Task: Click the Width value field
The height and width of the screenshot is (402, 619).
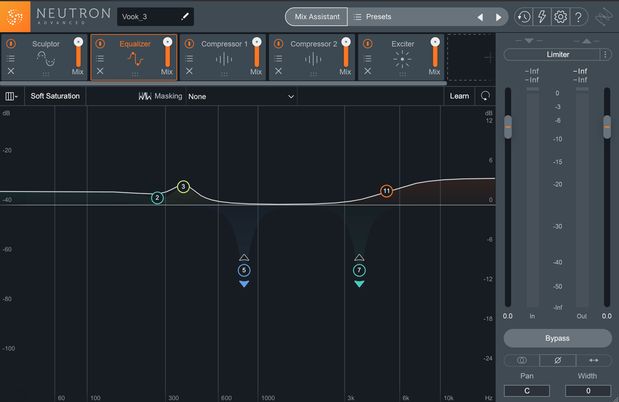Action: (x=588, y=391)
